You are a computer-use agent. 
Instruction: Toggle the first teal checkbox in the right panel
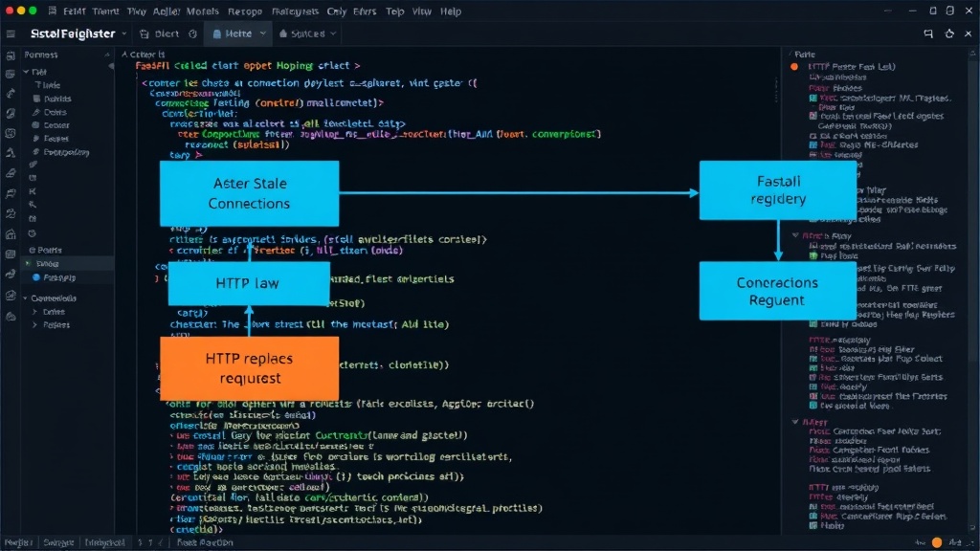[813, 99]
